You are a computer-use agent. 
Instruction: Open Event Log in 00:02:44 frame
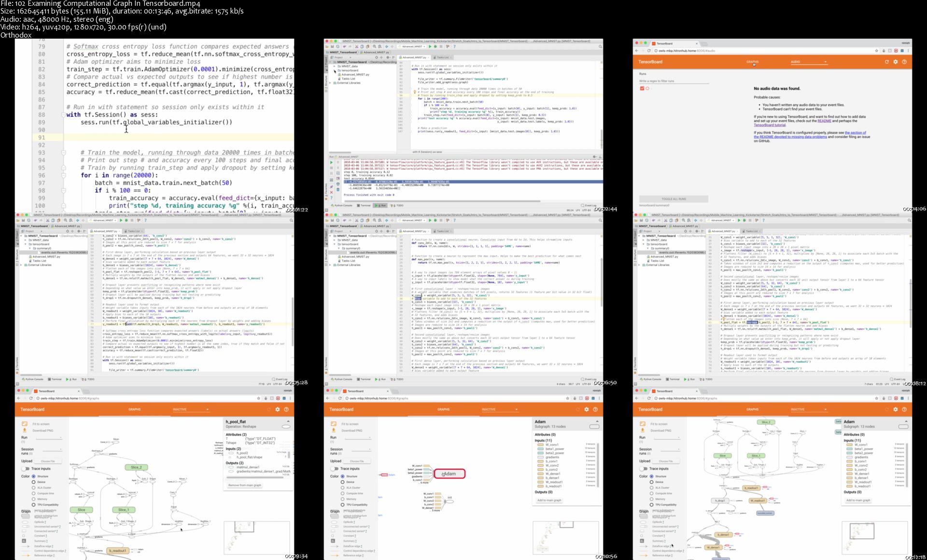(x=589, y=205)
